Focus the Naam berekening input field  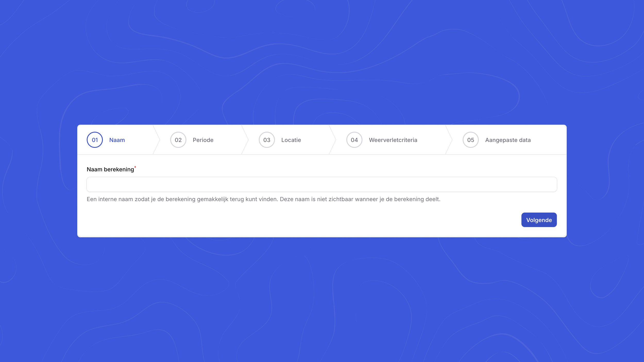[x=322, y=184]
